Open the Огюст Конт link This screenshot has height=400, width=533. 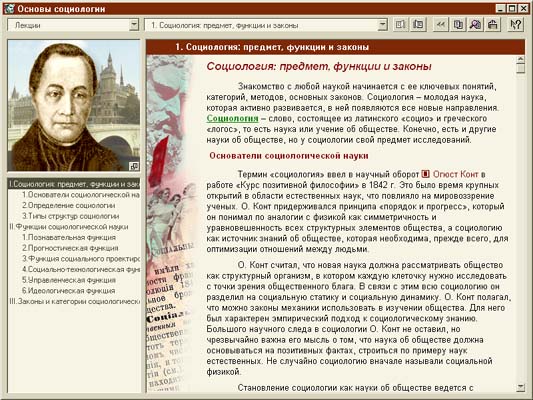(x=455, y=174)
